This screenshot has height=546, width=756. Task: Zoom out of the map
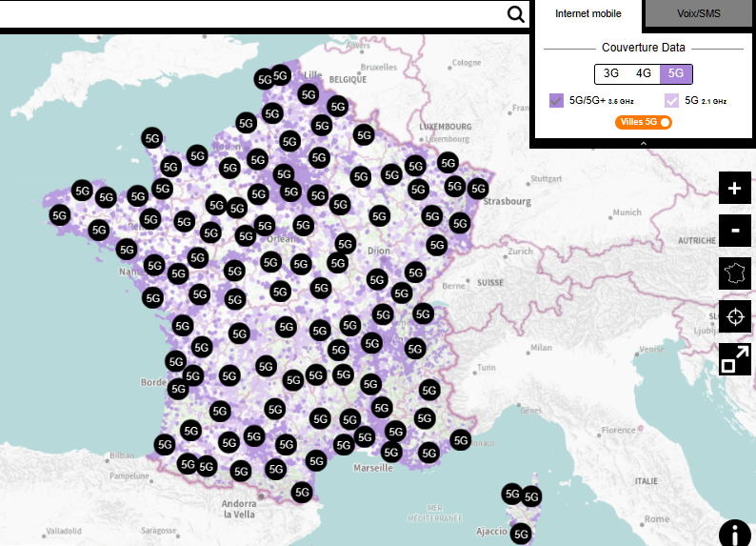point(734,231)
